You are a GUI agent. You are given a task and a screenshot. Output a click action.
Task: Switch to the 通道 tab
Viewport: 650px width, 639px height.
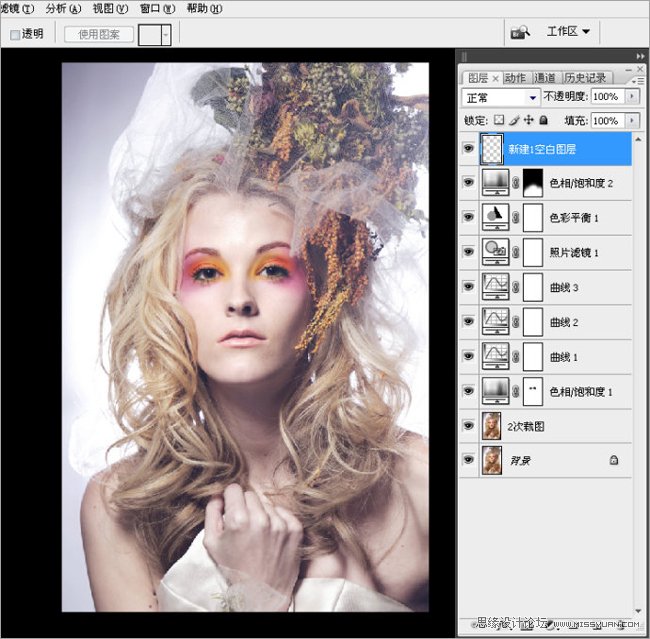(545, 77)
